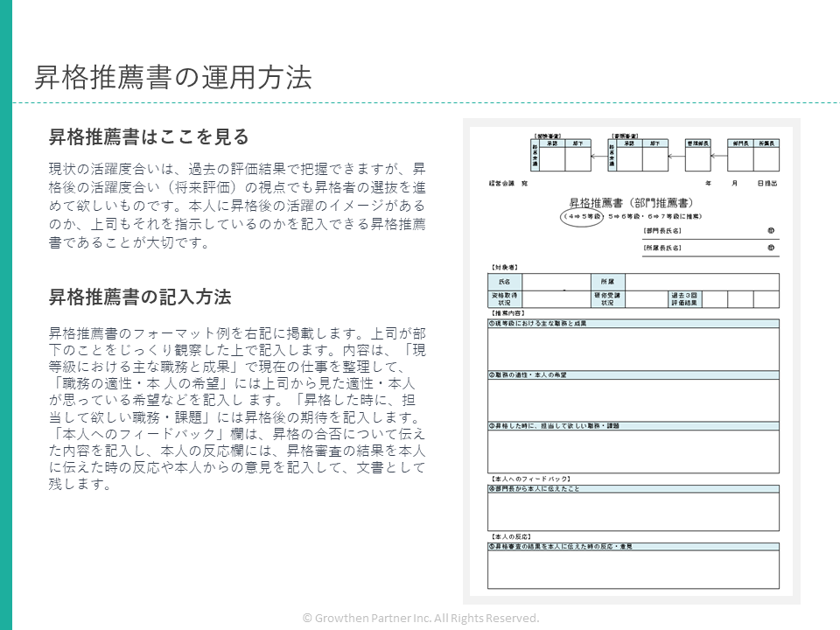Click the 昇格推薦書（部門推薦書） form title
This screenshot has width=840, height=630.
tap(628, 203)
